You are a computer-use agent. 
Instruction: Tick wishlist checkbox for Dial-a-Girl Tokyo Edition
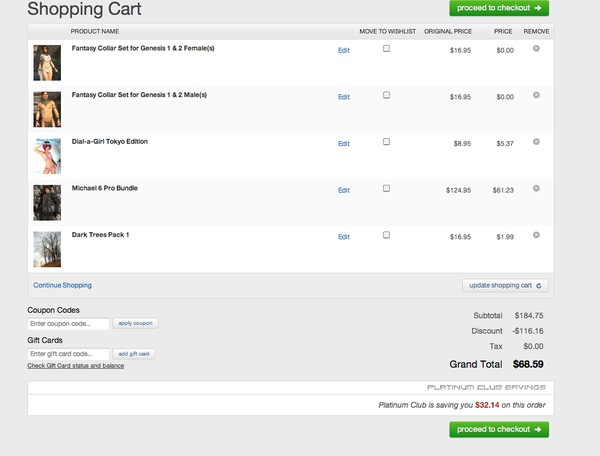click(x=386, y=142)
